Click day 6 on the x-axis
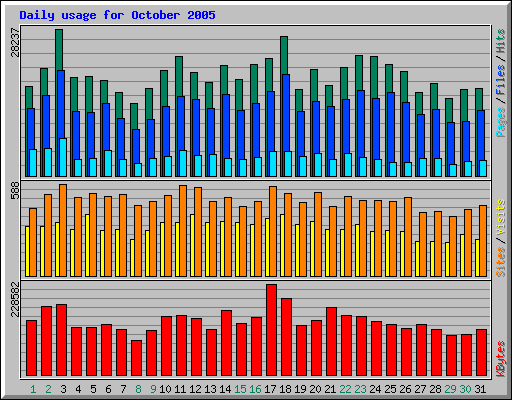Image resolution: width=512 pixels, height=400 pixels. click(108, 389)
